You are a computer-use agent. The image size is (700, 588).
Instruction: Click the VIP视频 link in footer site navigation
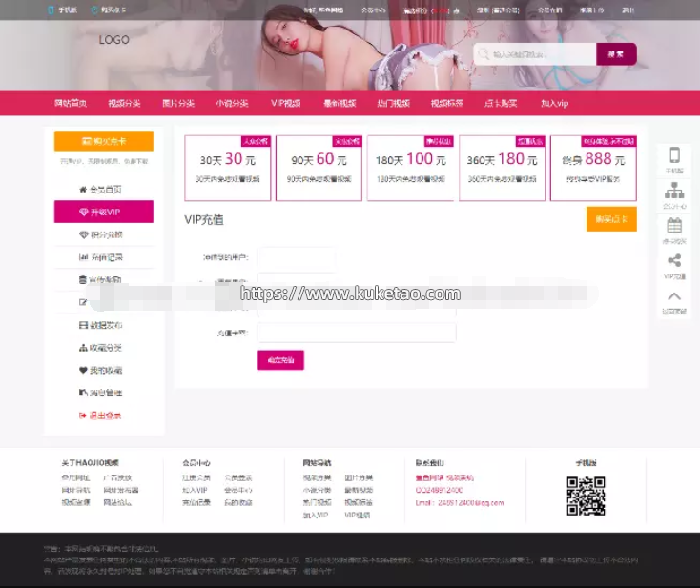[x=357, y=515]
